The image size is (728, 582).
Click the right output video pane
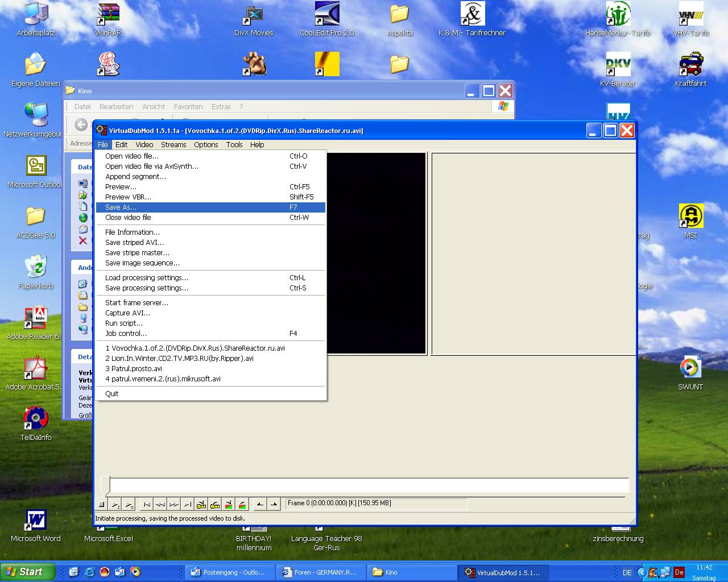pos(533,253)
